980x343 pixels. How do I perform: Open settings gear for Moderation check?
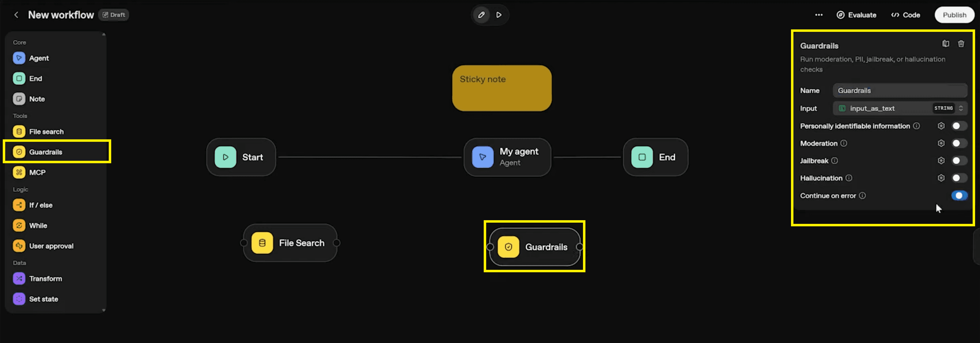pos(941,143)
